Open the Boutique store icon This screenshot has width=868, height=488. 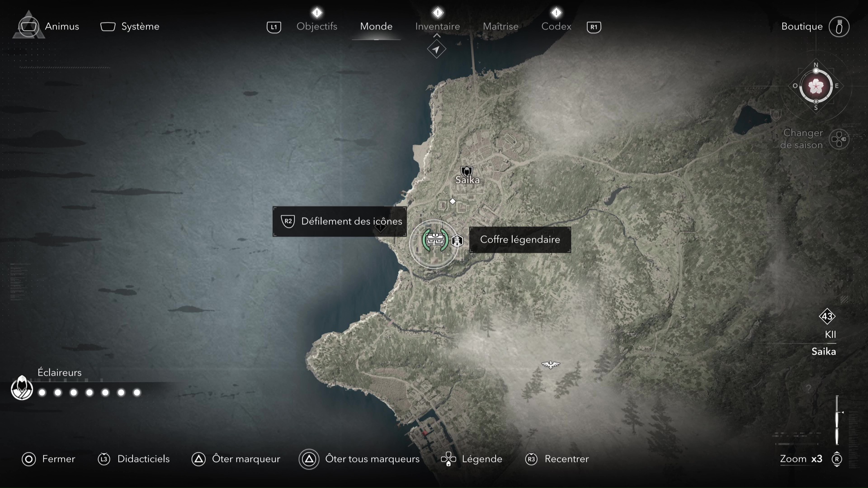point(839,27)
